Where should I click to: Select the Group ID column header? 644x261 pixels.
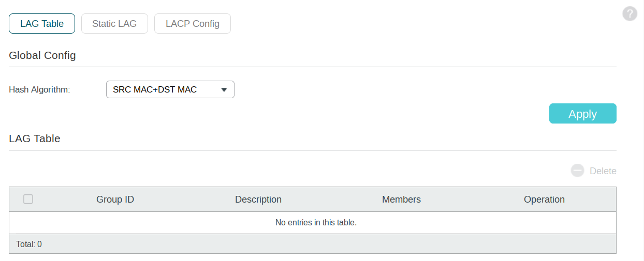115,199
